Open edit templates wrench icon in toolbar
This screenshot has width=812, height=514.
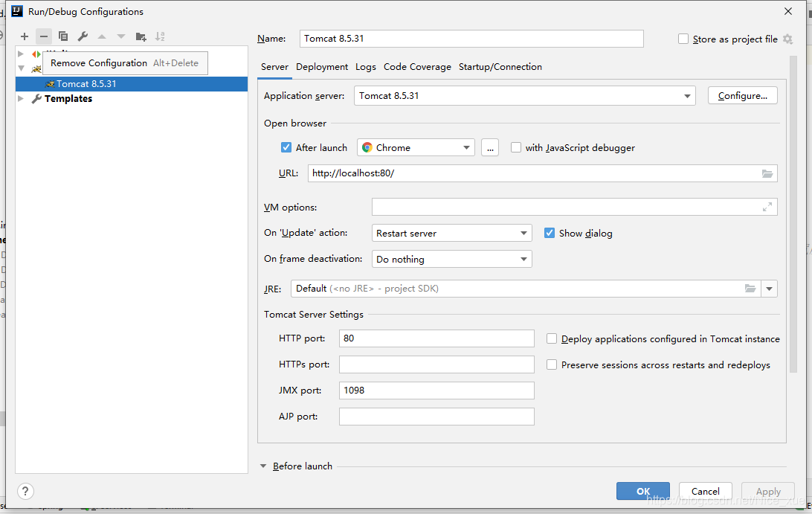[83, 36]
